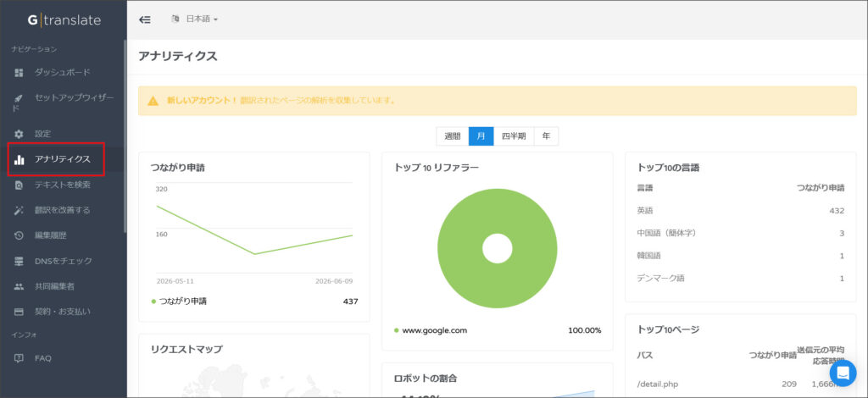Click the 432 request count for 英語
Viewport: 868px width, 398px height.
(x=837, y=211)
